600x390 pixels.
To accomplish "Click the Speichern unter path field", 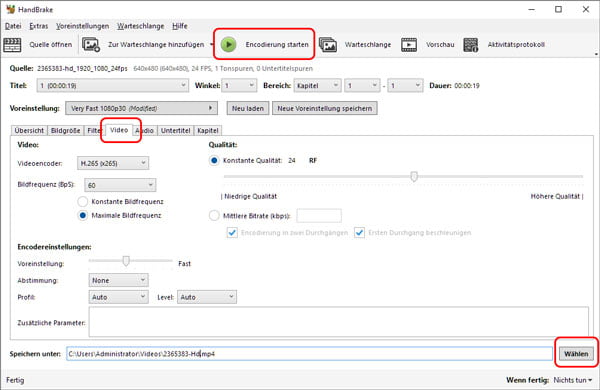I will pyautogui.click(x=309, y=354).
